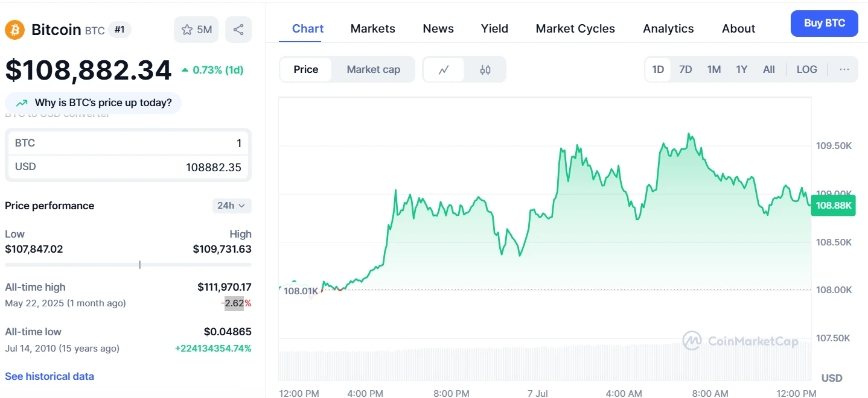Click the Bitcoin name heading
Image resolution: width=868 pixels, height=398 pixels.
(x=56, y=30)
